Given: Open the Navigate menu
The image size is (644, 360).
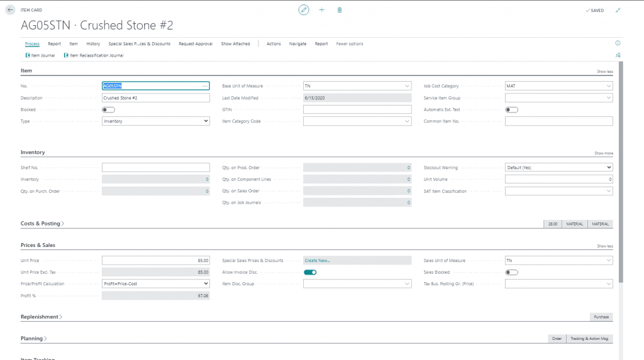Looking at the screenshot, I should [297, 44].
